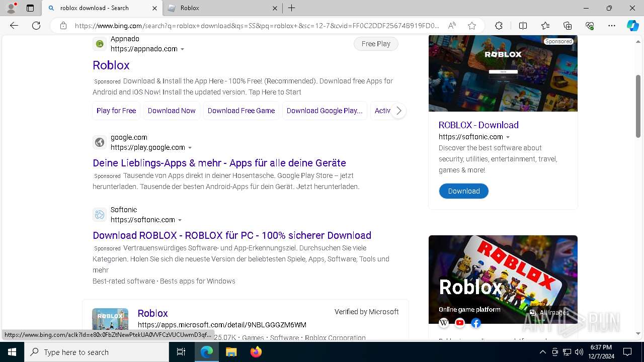Expand dropdown beside softonic.com in sidebar ad
The height and width of the screenshot is (362, 644).
click(x=508, y=137)
